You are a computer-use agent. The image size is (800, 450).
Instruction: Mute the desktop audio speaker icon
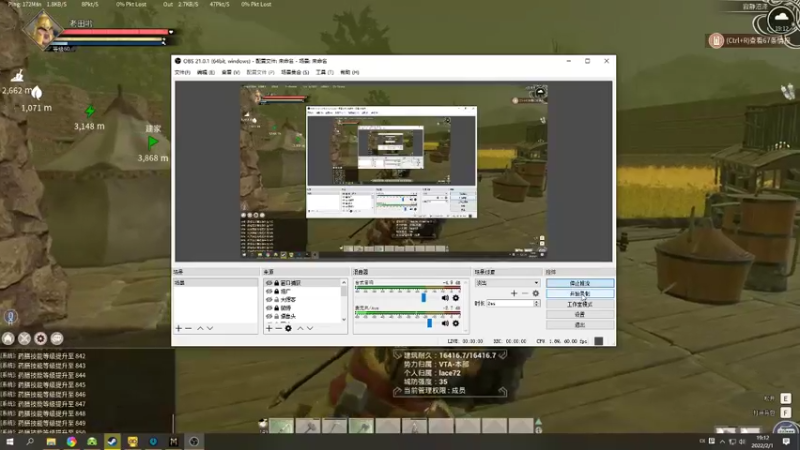click(x=445, y=298)
